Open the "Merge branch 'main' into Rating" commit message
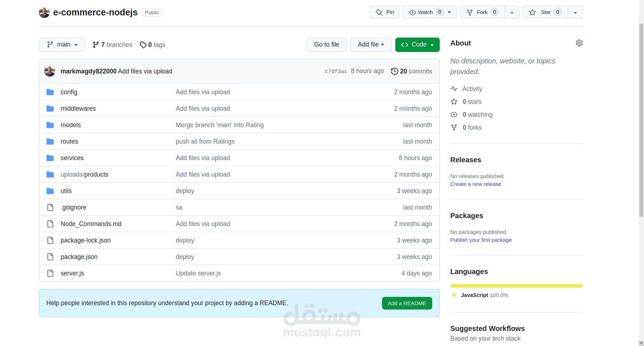 click(x=220, y=125)
